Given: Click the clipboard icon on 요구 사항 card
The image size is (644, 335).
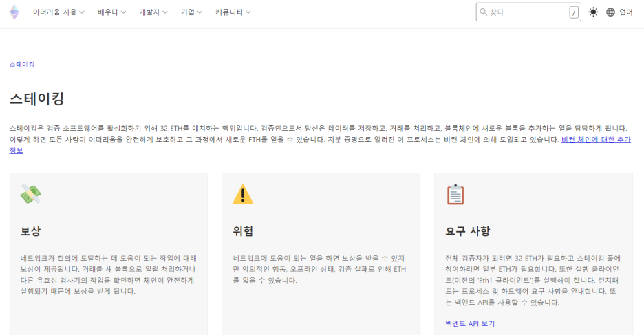Looking at the screenshot, I should pyautogui.click(x=455, y=195).
